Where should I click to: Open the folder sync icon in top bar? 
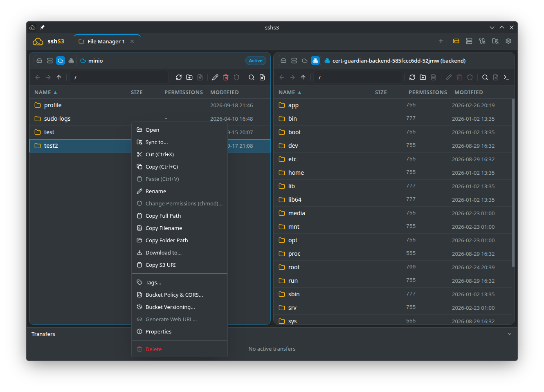(x=495, y=41)
